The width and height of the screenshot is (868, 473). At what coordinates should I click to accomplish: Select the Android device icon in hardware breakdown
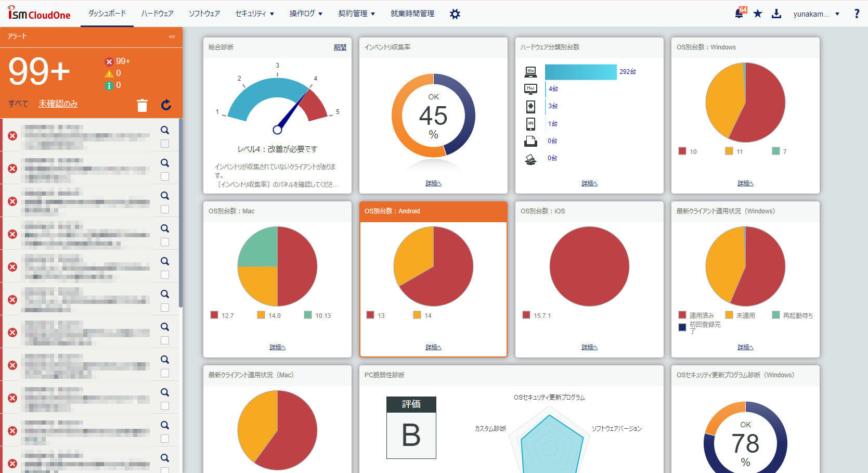pos(530,106)
